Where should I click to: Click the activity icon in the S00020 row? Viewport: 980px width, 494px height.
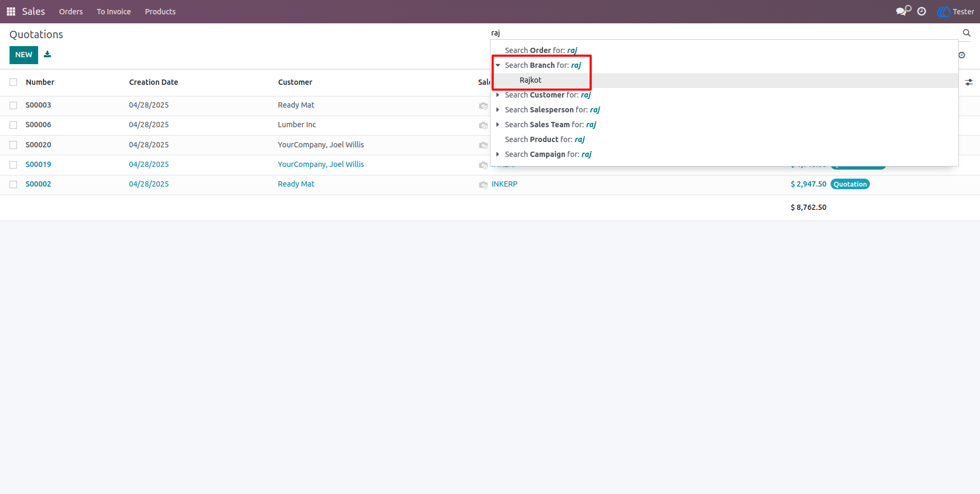pyautogui.click(x=483, y=145)
